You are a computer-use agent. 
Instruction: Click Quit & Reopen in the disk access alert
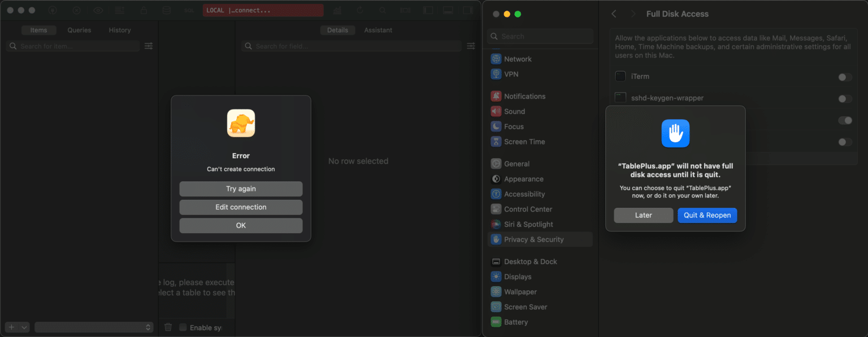click(x=707, y=215)
